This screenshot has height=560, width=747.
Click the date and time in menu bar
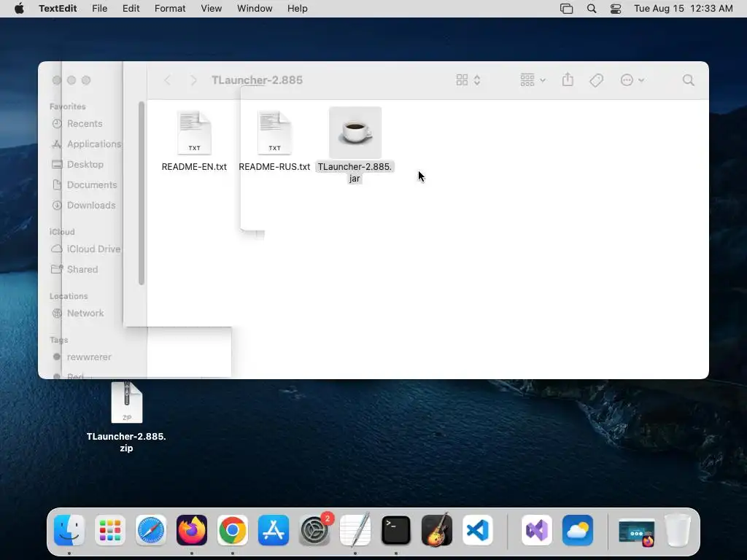[683, 9]
